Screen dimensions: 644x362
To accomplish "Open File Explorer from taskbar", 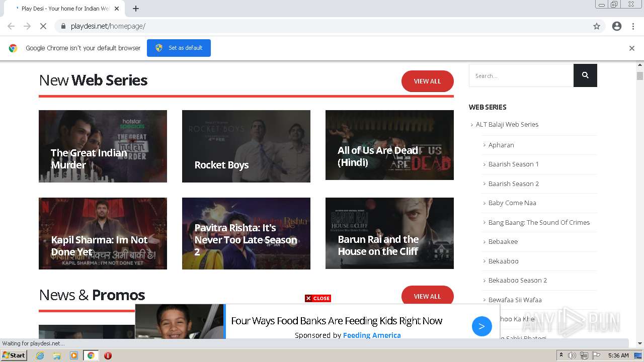I will [x=57, y=355].
